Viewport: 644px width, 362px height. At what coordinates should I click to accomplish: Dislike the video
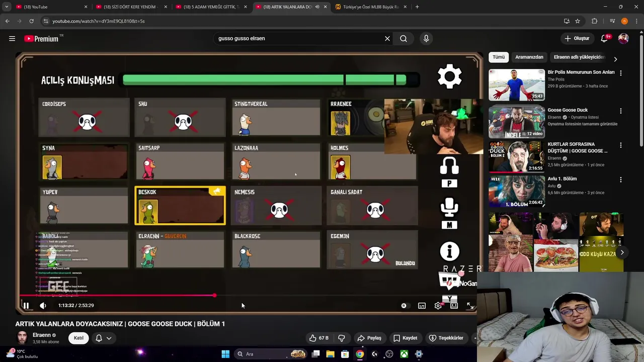[342, 338]
